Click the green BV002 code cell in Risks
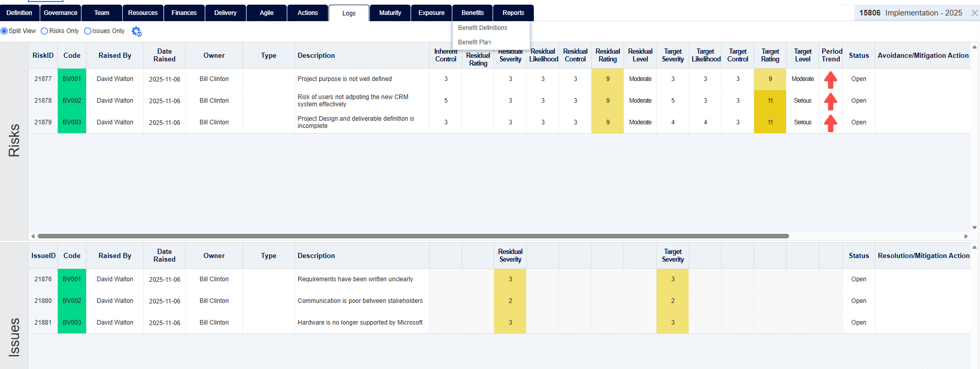 72,101
